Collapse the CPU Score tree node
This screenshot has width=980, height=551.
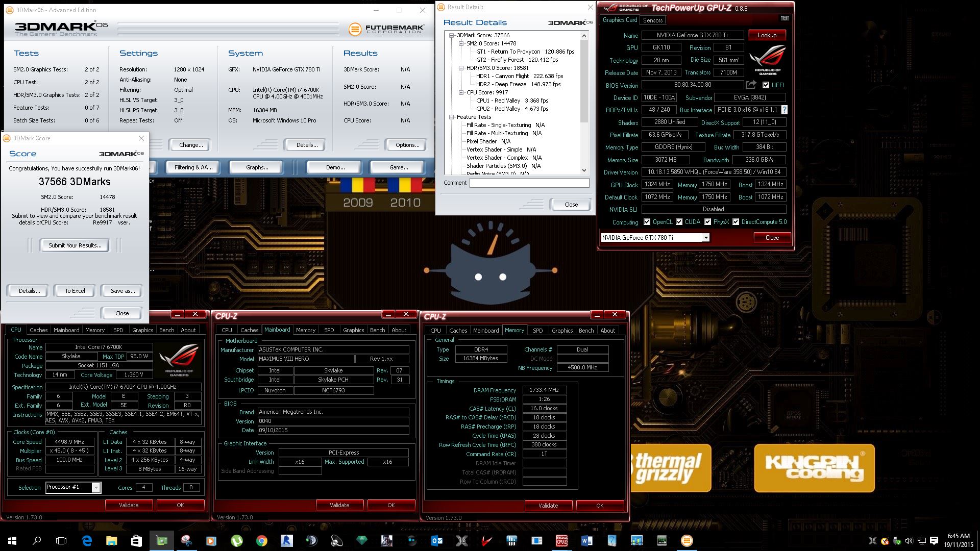click(461, 93)
